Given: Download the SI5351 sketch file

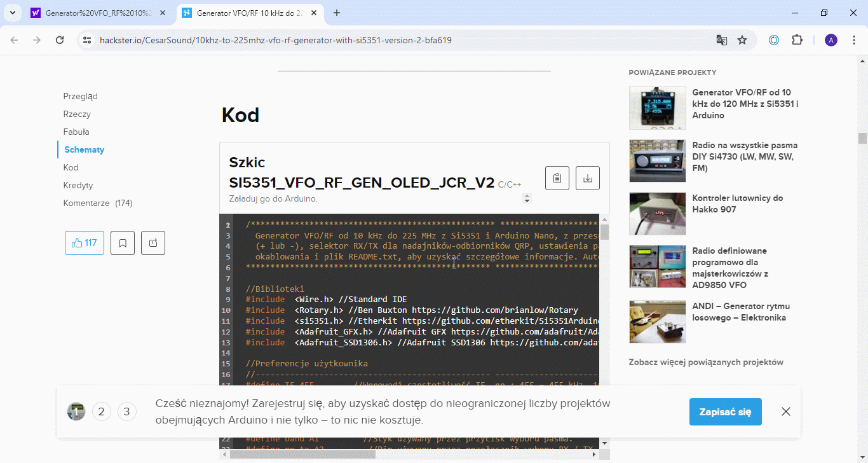Looking at the screenshot, I should [587, 178].
